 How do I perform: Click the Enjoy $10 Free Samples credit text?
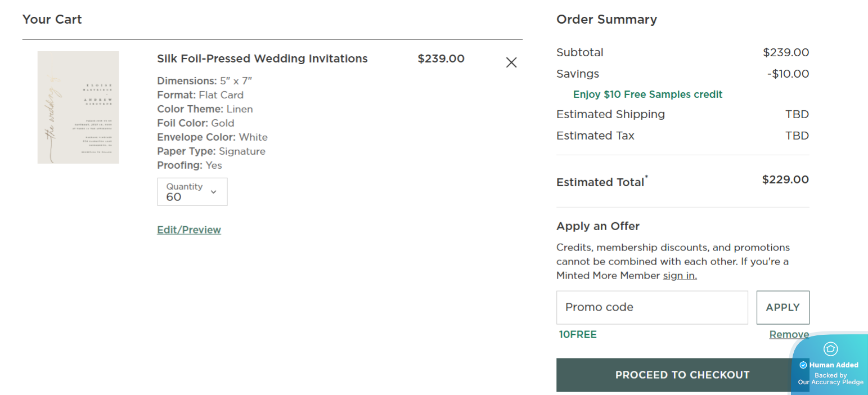pyautogui.click(x=647, y=95)
